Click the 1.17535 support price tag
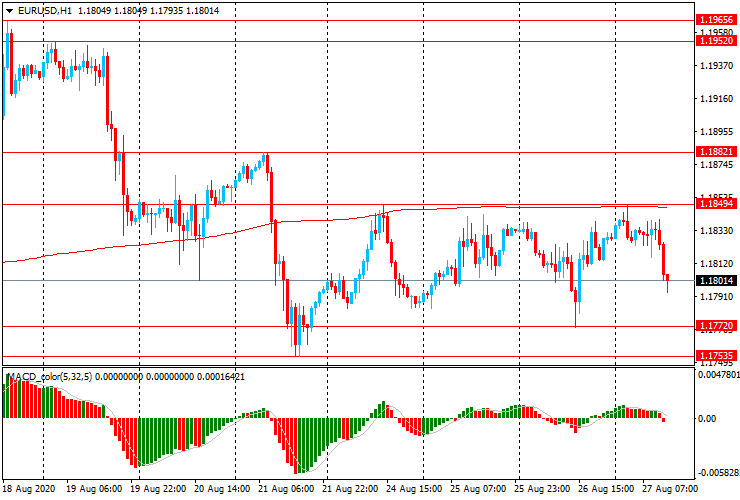 [x=716, y=356]
